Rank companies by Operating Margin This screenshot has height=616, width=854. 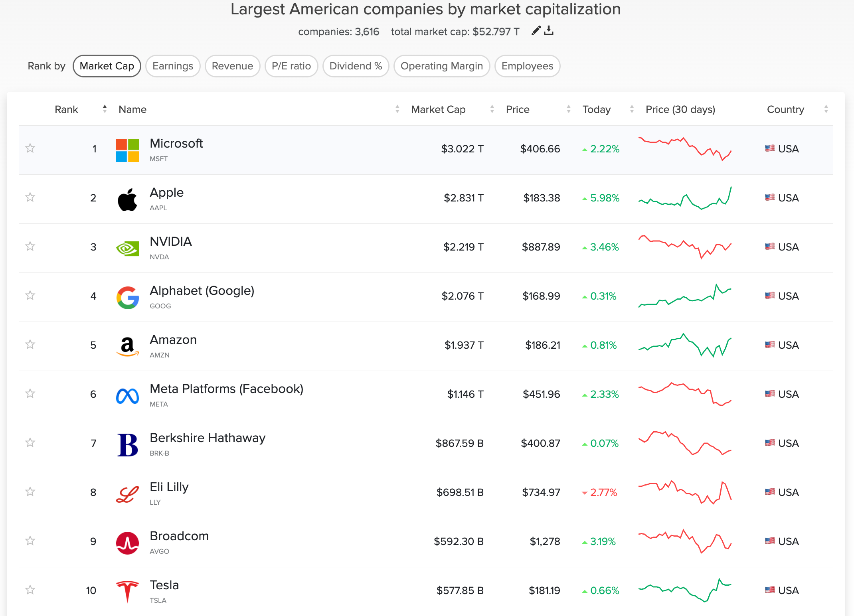click(x=442, y=66)
